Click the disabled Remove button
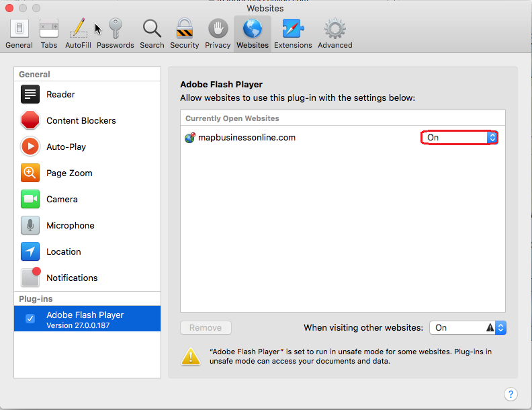This screenshot has height=410, width=532. [206, 327]
